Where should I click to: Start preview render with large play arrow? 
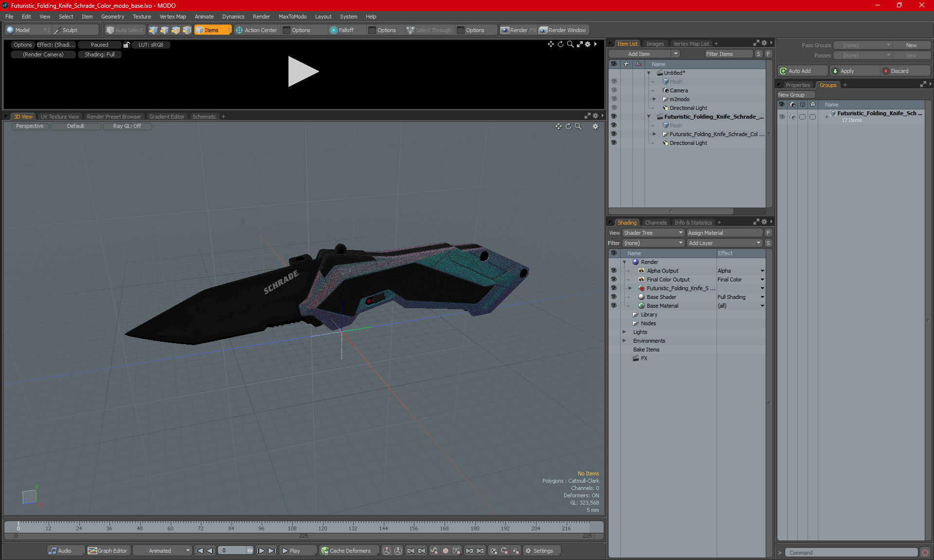pos(303,71)
